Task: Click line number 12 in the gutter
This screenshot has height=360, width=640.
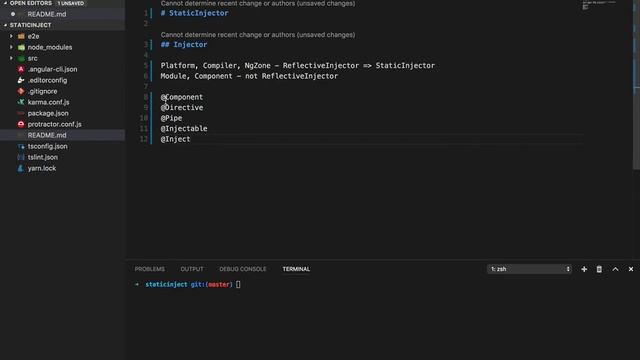Action: 144,139
